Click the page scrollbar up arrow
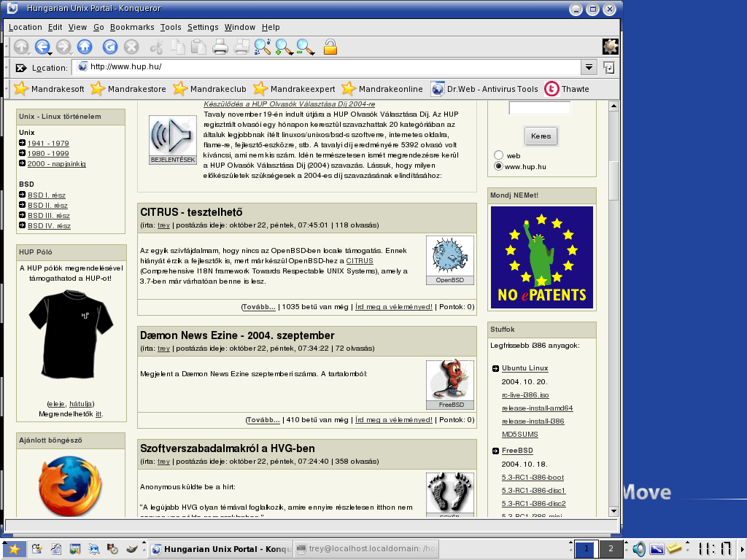 pos(614,106)
